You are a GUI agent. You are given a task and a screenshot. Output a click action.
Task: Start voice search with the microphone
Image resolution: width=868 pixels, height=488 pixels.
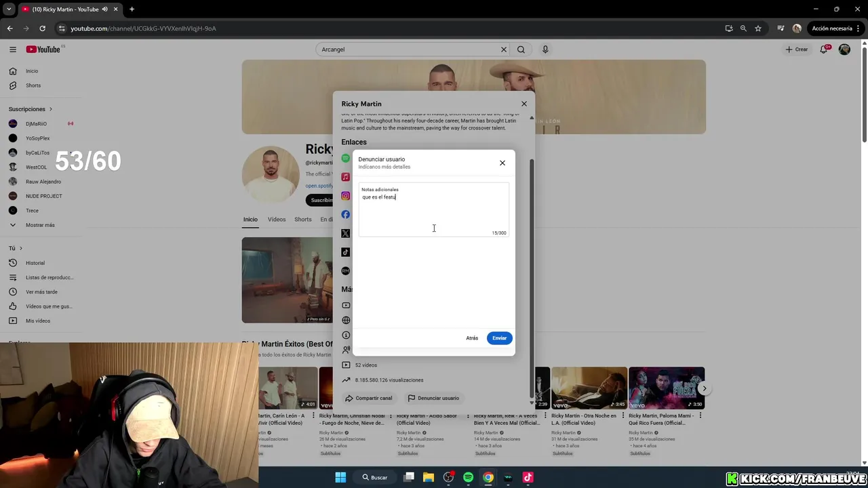545,49
